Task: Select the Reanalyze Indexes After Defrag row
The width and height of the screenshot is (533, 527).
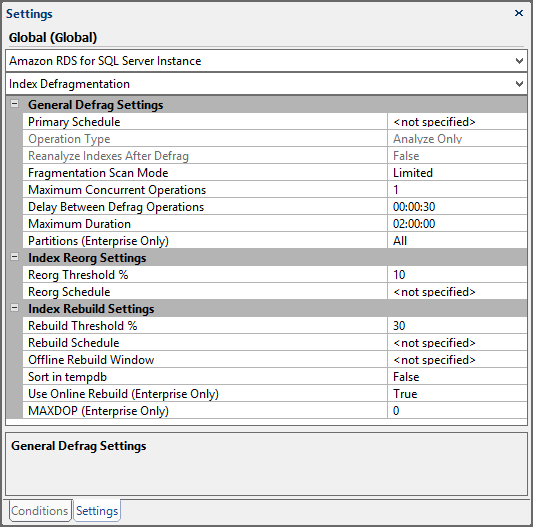Action: 205,155
